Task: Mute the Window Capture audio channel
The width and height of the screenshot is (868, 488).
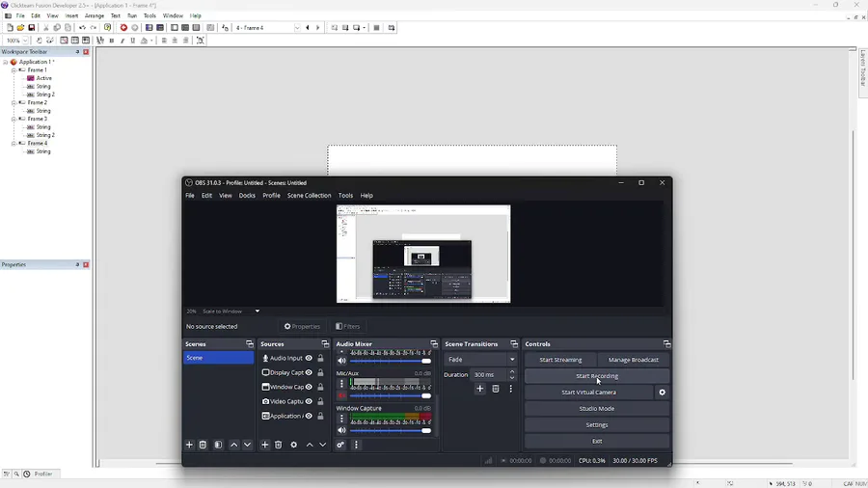Action: pyautogui.click(x=341, y=430)
